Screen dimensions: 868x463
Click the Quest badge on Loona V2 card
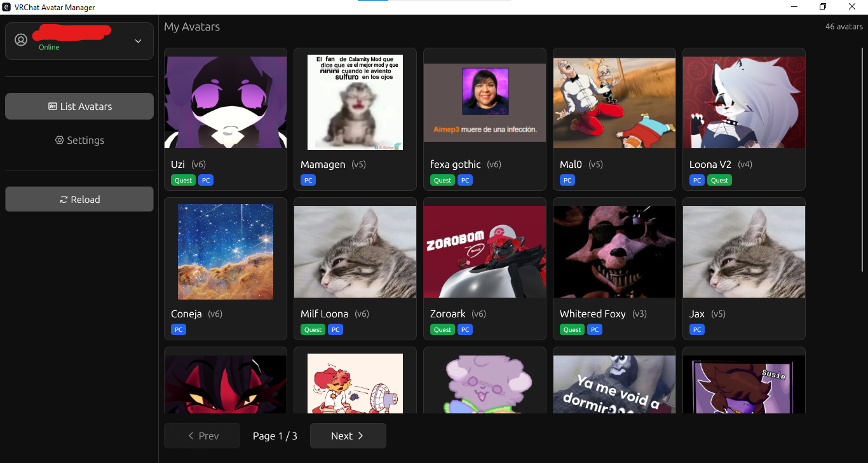(719, 180)
